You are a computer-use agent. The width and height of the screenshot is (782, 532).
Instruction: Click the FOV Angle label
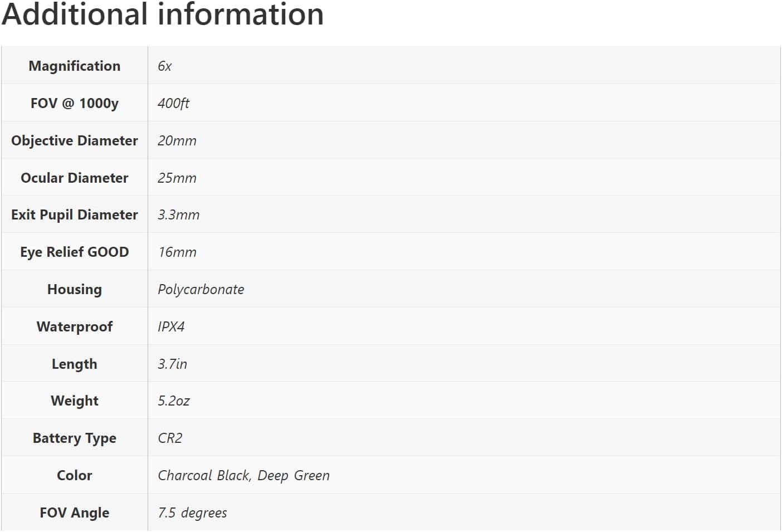pos(75,513)
